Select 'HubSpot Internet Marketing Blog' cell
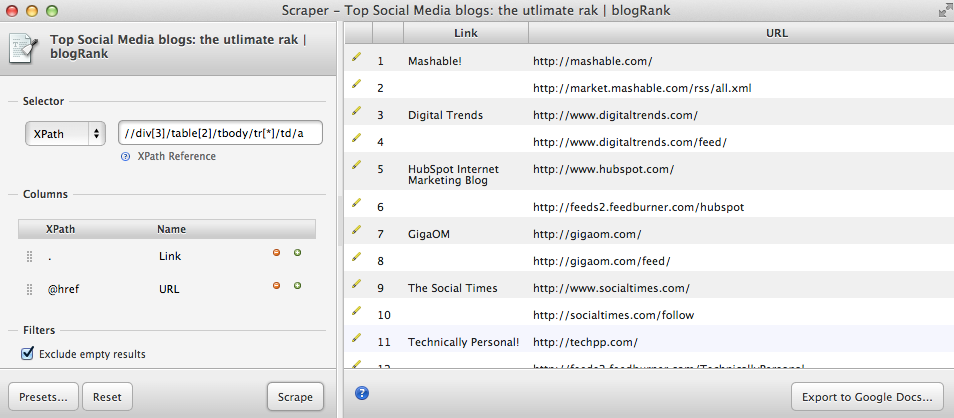The height and width of the screenshot is (418, 954). (x=453, y=175)
